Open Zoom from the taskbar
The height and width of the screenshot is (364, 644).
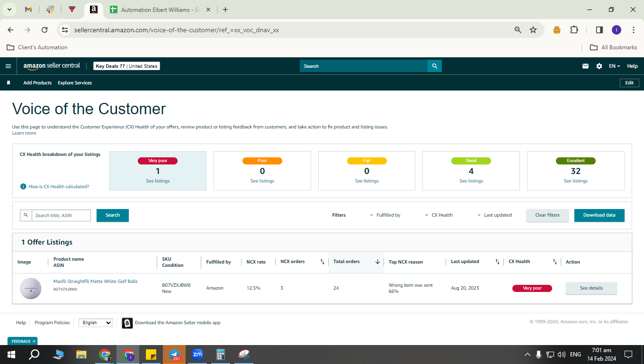[x=197, y=355]
